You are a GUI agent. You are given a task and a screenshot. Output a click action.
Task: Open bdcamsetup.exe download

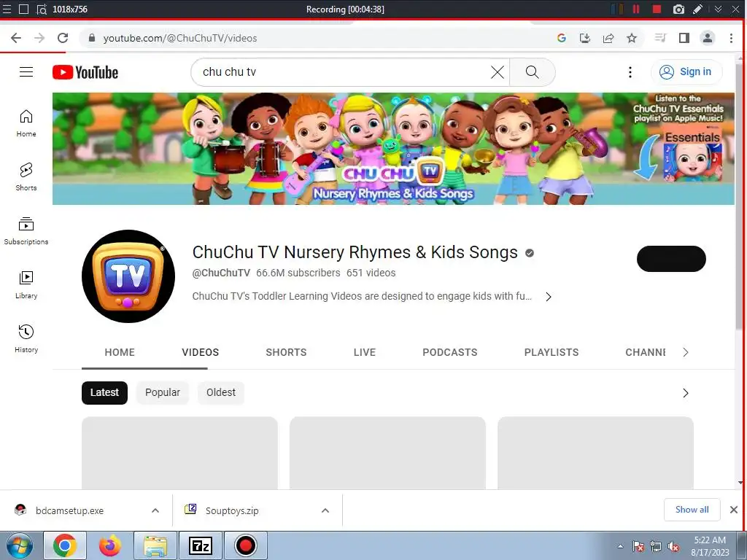(69, 510)
